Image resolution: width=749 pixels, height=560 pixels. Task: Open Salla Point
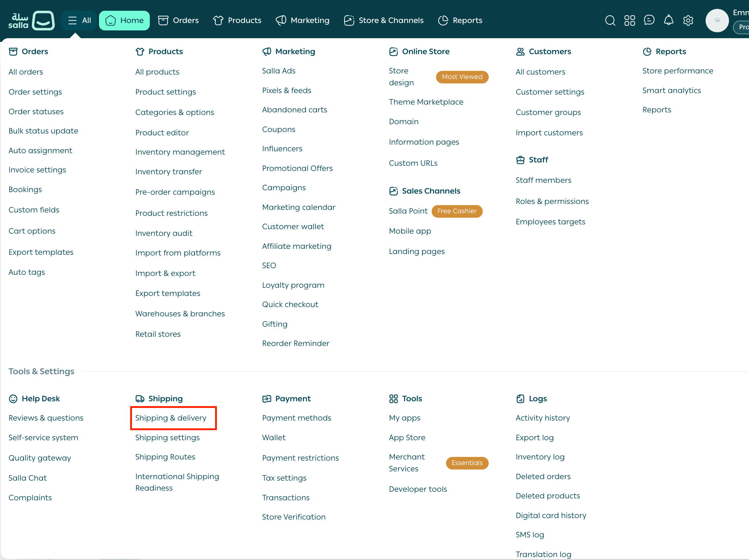pos(408,211)
